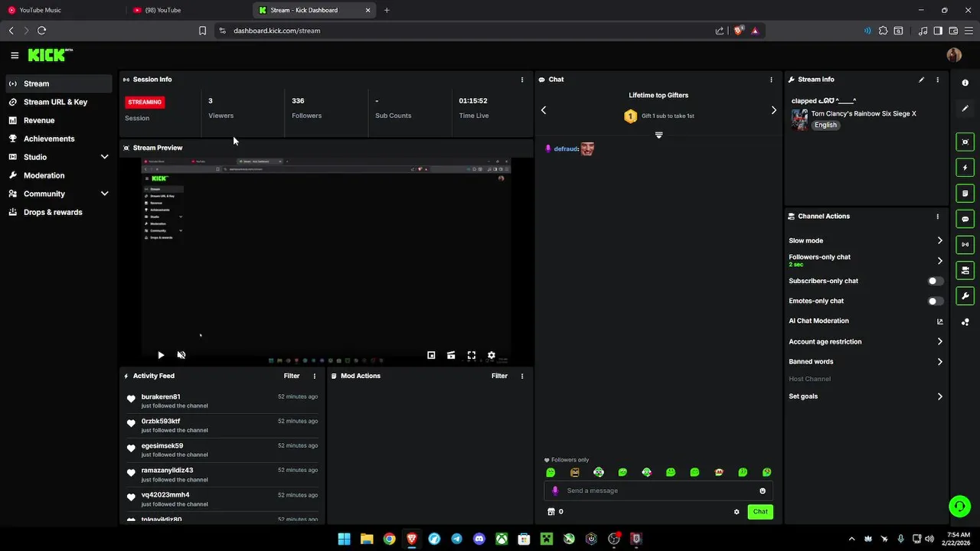Open the Stream Info three-dot menu
The image size is (980, 551).
coord(937,80)
